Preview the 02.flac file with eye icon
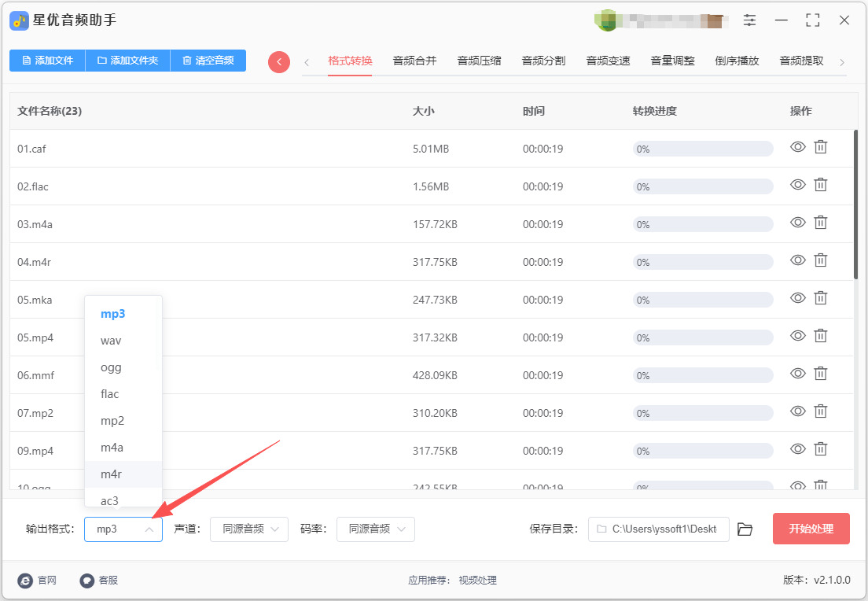Image resolution: width=868 pixels, height=601 pixels. (x=797, y=184)
